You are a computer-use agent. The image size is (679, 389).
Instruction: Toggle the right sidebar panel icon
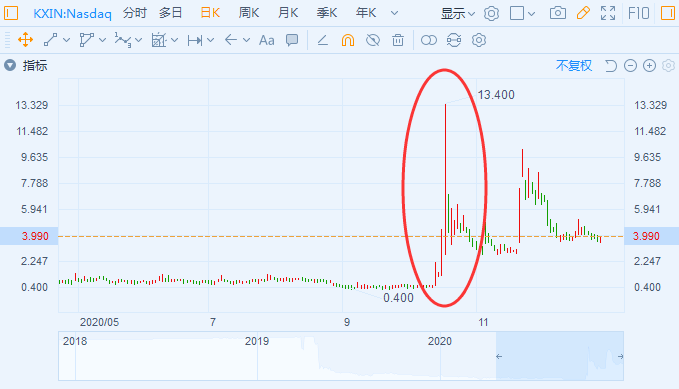668,13
